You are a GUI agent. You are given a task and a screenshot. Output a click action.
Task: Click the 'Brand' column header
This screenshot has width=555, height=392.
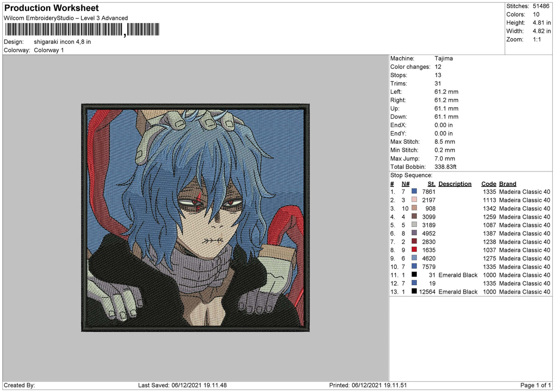(x=507, y=184)
